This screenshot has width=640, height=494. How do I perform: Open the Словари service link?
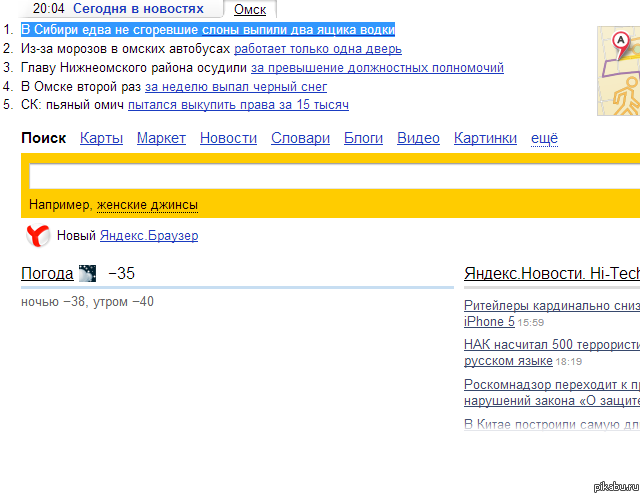click(300, 139)
